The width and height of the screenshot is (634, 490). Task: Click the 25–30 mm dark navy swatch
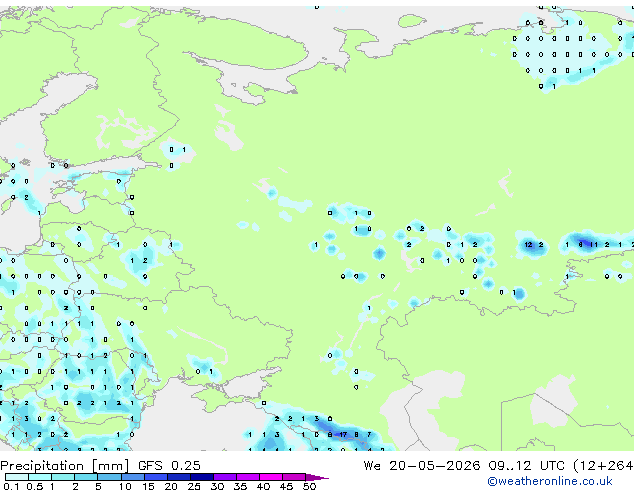(201, 477)
